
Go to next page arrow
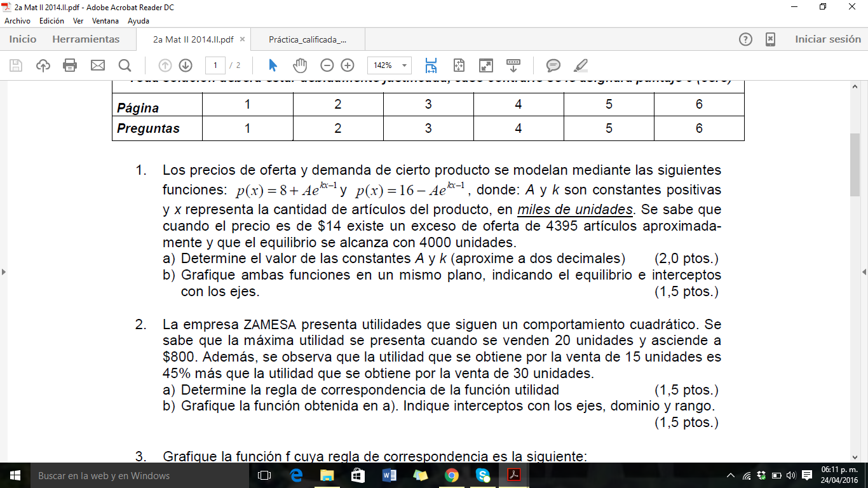(186, 65)
